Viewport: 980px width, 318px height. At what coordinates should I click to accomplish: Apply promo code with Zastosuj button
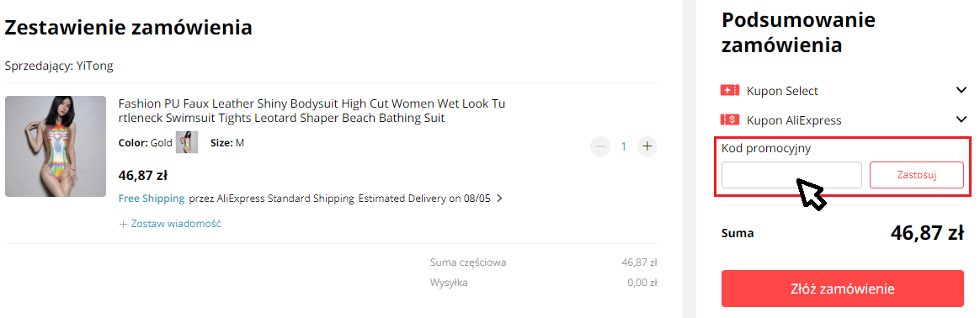[x=917, y=175]
